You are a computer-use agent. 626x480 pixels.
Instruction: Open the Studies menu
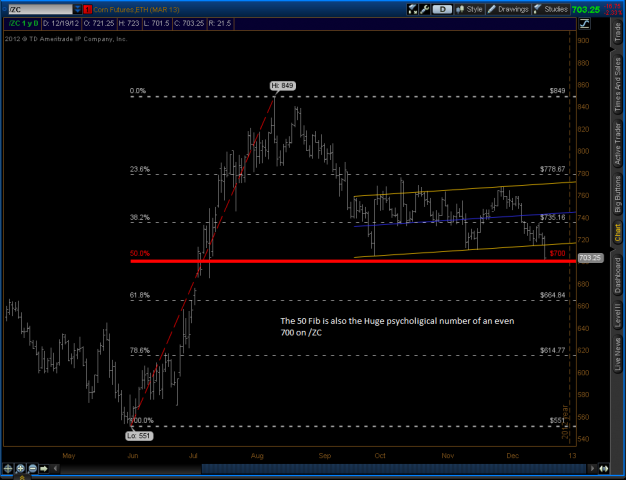tap(551, 9)
